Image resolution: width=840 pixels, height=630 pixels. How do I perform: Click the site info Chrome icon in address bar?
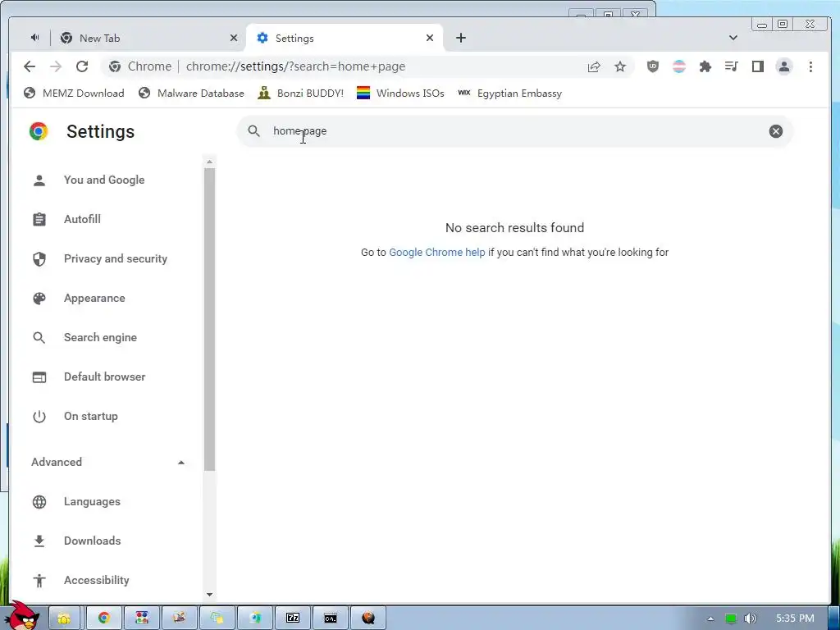115,66
